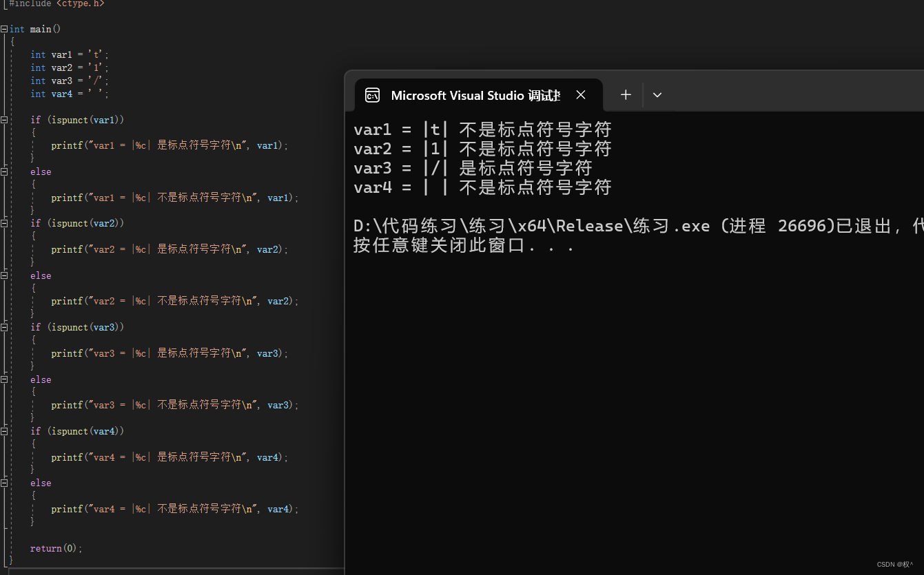Click the else keyword following the var4 if block

(41, 483)
